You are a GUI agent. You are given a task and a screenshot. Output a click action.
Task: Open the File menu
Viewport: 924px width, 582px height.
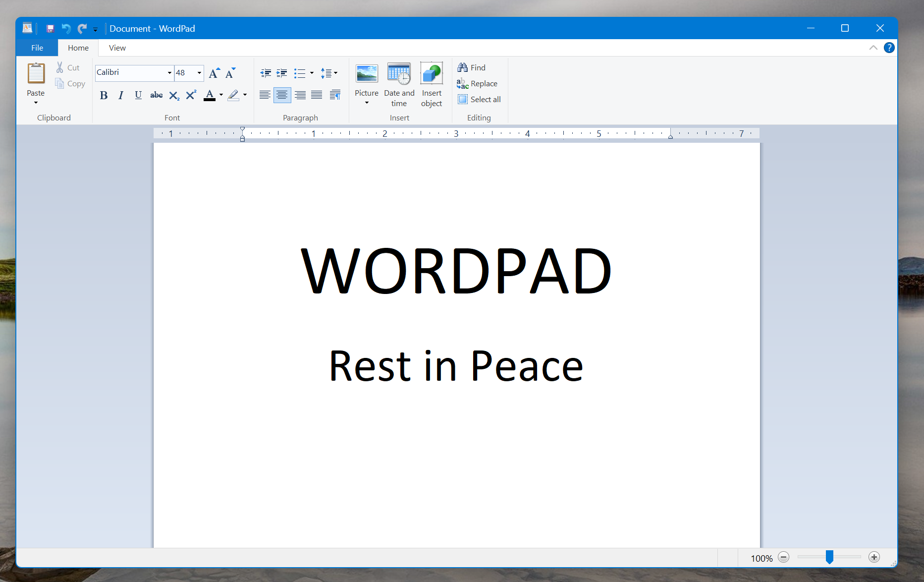(36, 48)
